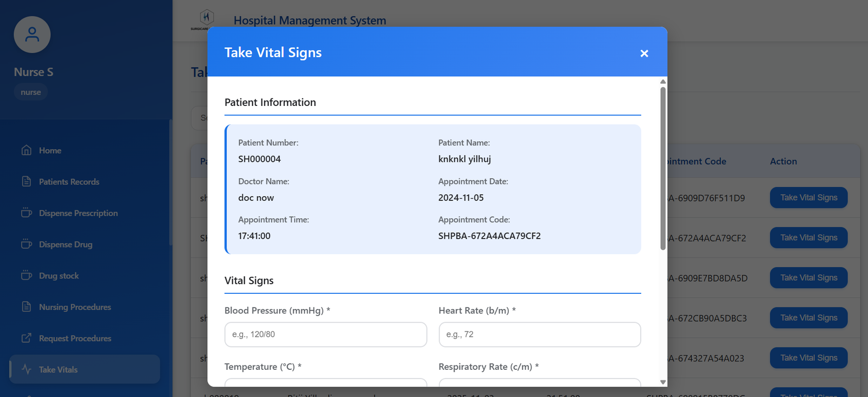Click the Patient Information section heading
This screenshot has height=397, width=868.
(x=270, y=103)
